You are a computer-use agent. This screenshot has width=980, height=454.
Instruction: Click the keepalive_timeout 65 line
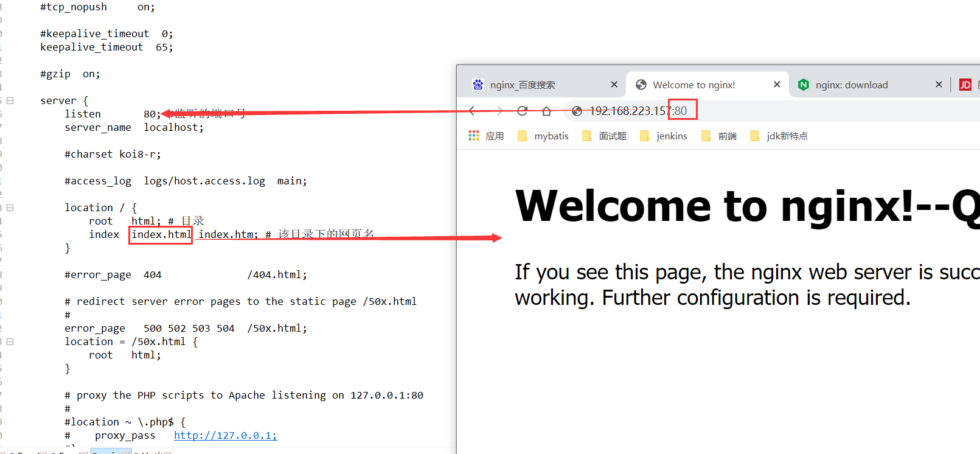pyautogui.click(x=106, y=47)
